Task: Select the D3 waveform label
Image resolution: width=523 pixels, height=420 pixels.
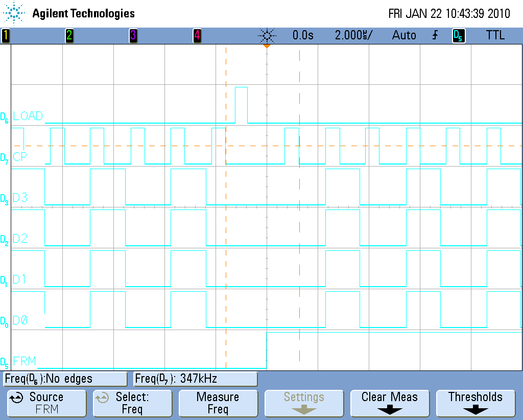Action: tap(20, 198)
